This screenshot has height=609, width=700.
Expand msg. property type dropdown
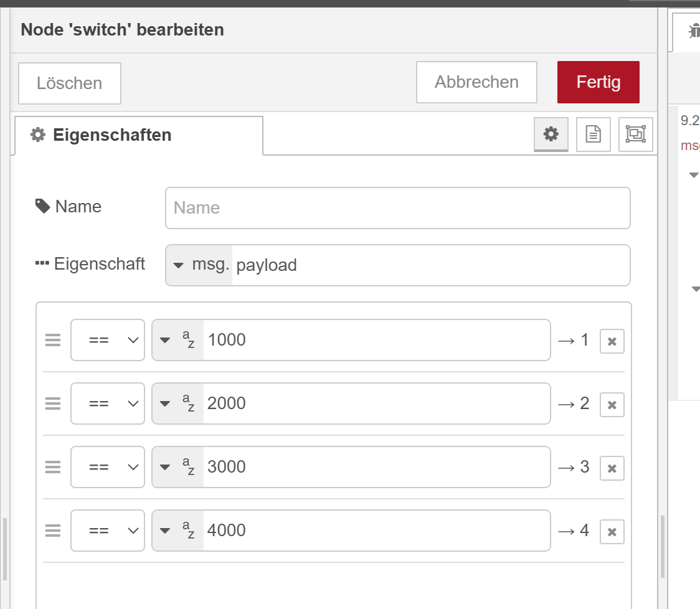pyautogui.click(x=199, y=265)
